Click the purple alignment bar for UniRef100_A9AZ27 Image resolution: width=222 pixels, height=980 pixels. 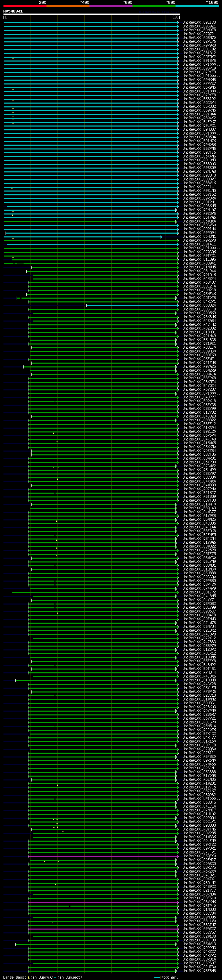pos(103,929)
